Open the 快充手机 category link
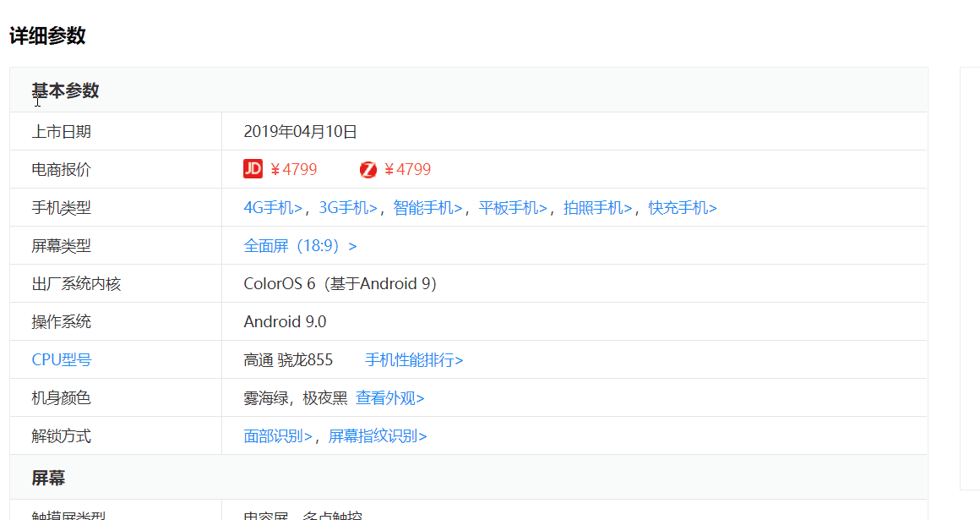Screen dimensions: 980x520 click(x=683, y=208)
